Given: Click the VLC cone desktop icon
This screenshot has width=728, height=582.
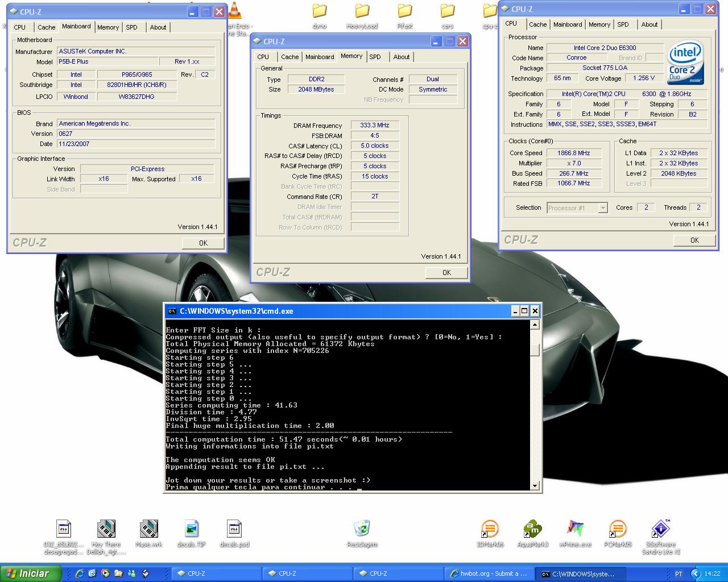Looking at the screenshot, I should [x=234, y=10].
